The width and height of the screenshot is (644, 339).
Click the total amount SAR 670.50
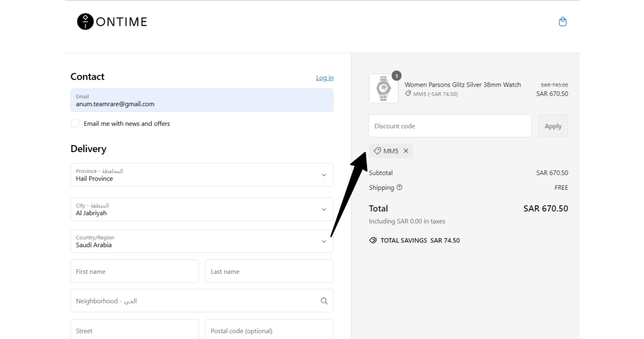pyautogui.click(x=546, y=209)
